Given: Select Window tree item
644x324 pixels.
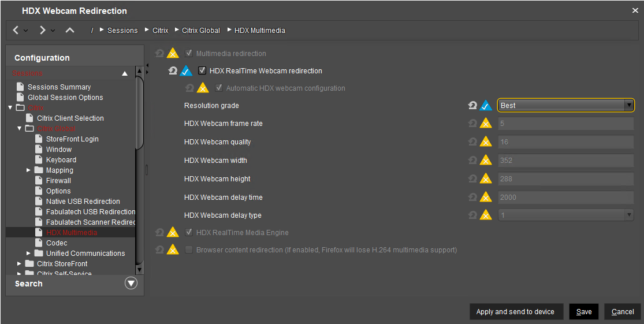Looking at the screenshot, I should click(x=59, y=150).
